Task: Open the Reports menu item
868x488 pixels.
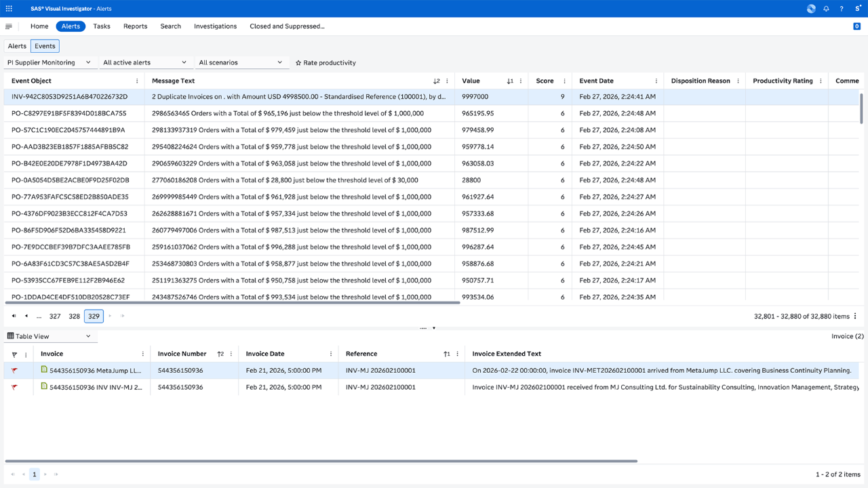Action: pyautogui.click(x=135, y=26)
